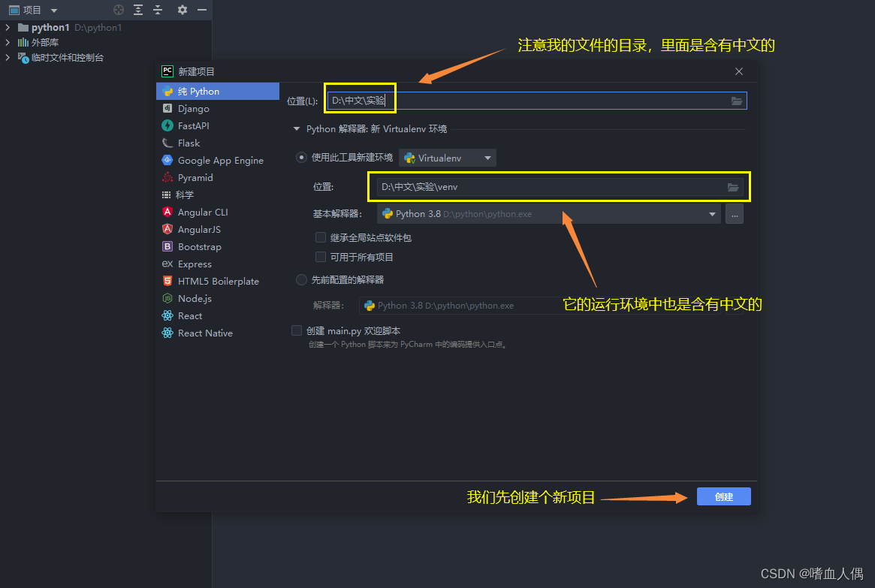The height and width of the screenshot is (588, 875).
Task: Enable 创建 main.py 欢迎脚本 checkbox
Action: [297, 331]
